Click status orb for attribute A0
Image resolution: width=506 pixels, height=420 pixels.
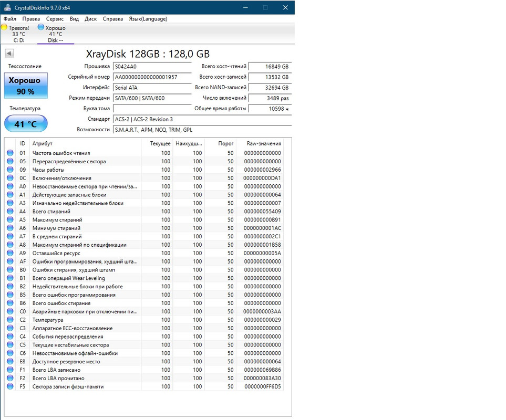[x=10, y=186]
